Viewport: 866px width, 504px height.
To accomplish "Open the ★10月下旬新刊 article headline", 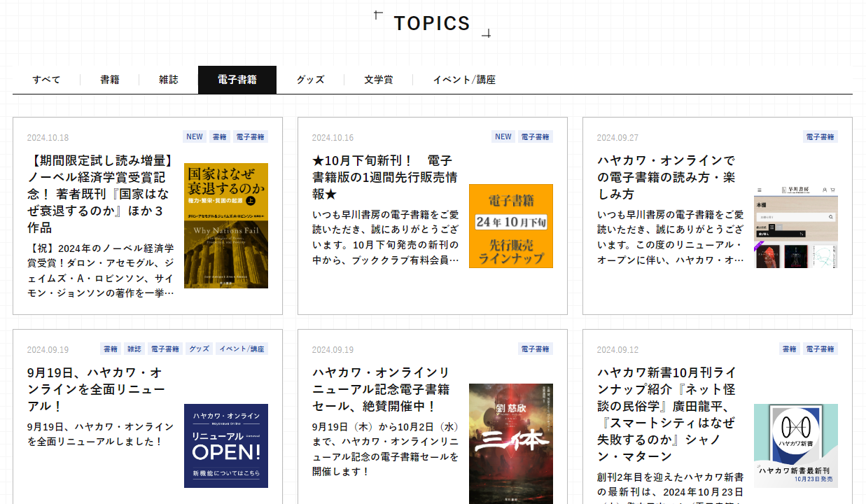I will [x=385, y=177].
